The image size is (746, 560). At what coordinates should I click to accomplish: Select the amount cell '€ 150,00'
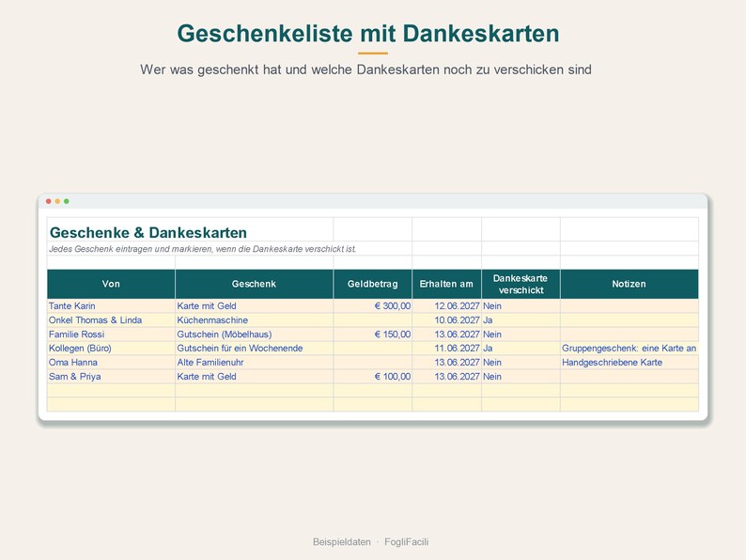(372, 334)
